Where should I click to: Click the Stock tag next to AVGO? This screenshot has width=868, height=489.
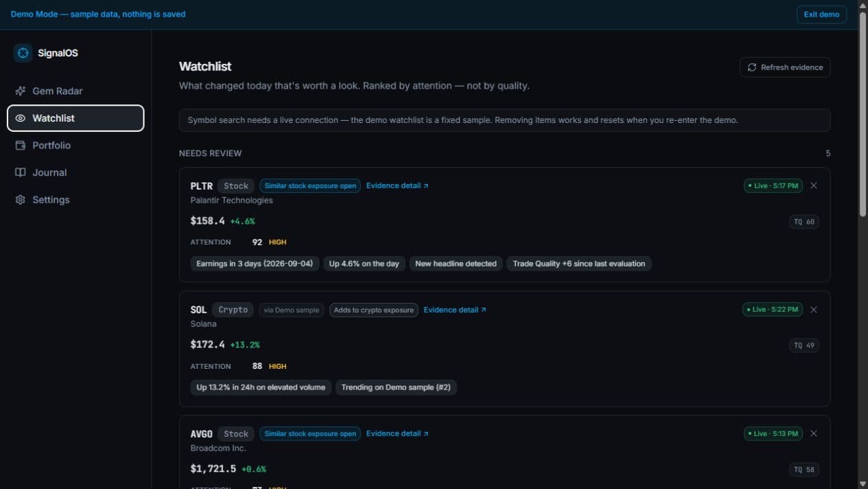(236, 434)
